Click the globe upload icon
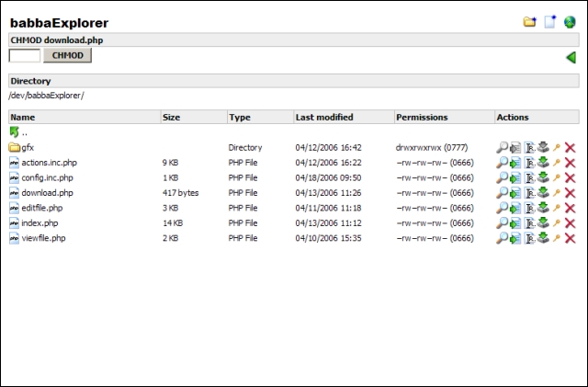The height and width of the screenshot is (387, 588). point(570,22)
